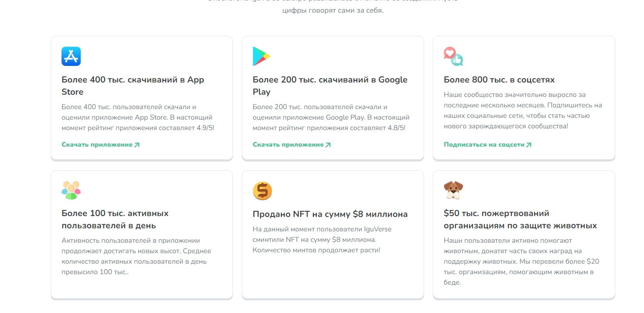The image size is (644, 313).
Task: Click the 'Продано NFT на сумму $8 миллиона' heading
Action: point(330,214)
